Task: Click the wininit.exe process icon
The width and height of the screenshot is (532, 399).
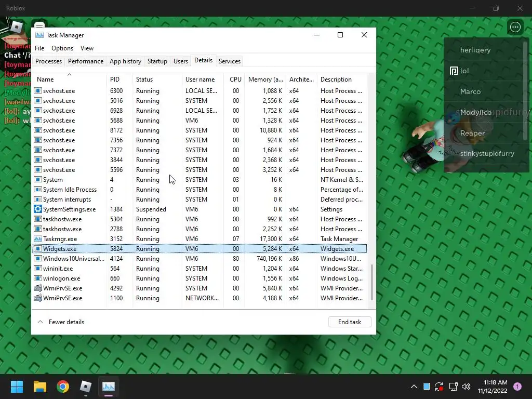Action: point(37,269)
